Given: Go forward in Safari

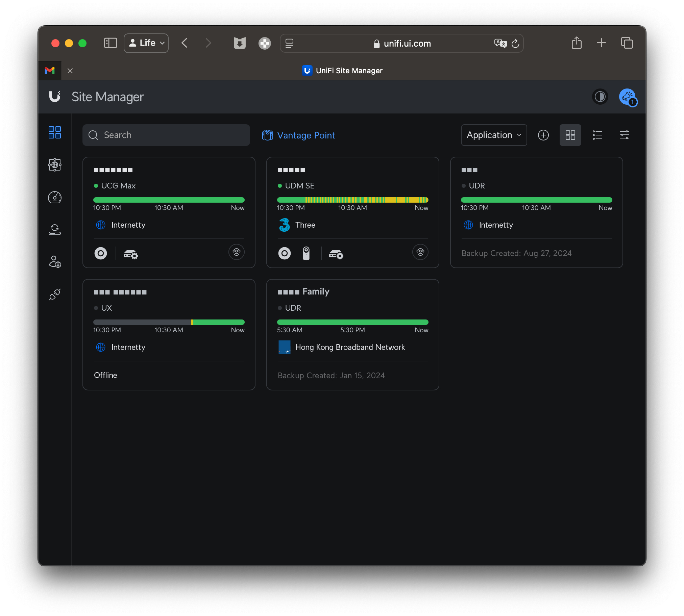Looking at the screenshot, I should tap(208, 43).
